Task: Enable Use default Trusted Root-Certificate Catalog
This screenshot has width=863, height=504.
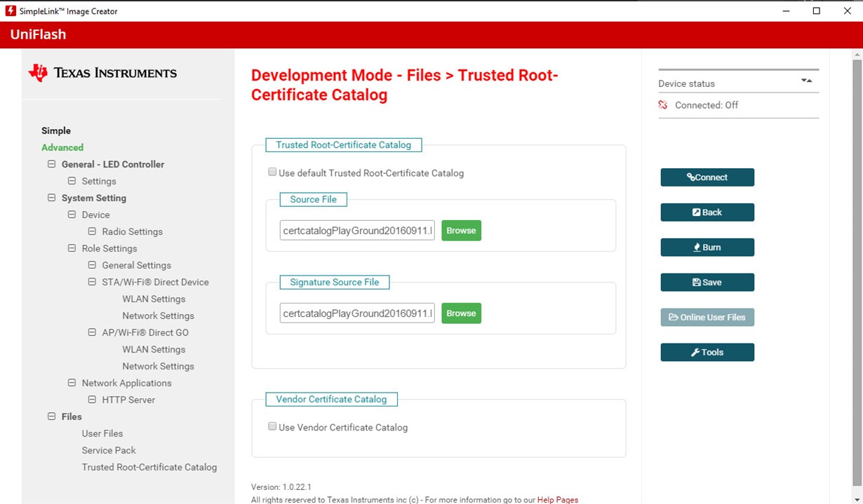Action: click(272, 172)
